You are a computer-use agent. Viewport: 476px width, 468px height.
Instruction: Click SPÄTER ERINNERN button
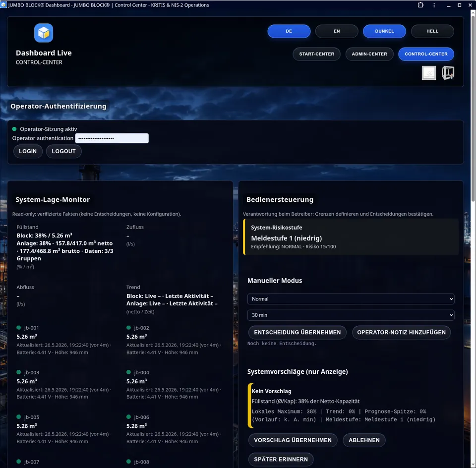[x=281, y=460]
